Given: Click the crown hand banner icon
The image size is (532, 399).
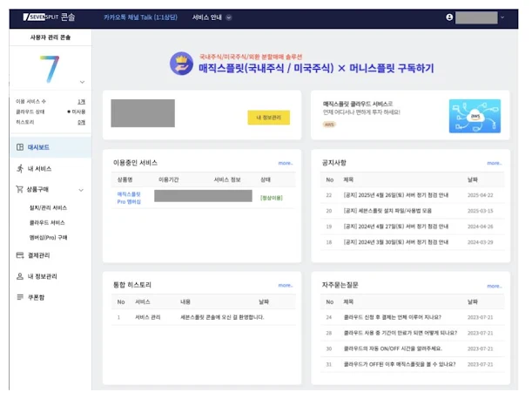Looking at the screenshot, I should pos(181,64).
